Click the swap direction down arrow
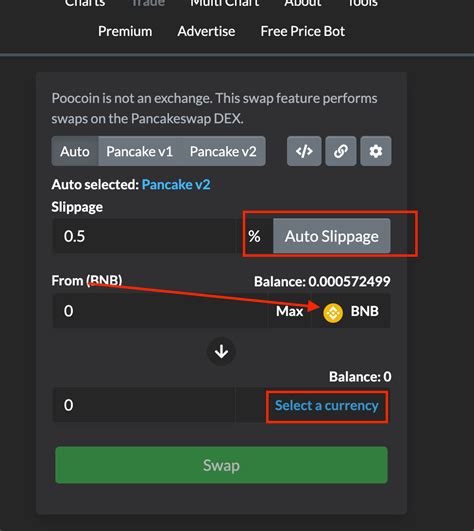 coord(221,352)
